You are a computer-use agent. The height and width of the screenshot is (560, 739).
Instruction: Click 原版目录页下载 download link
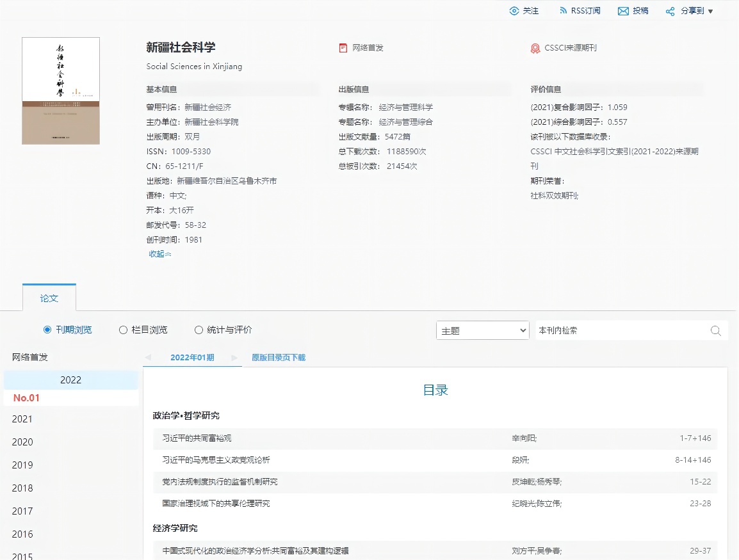tap(279, 358)
